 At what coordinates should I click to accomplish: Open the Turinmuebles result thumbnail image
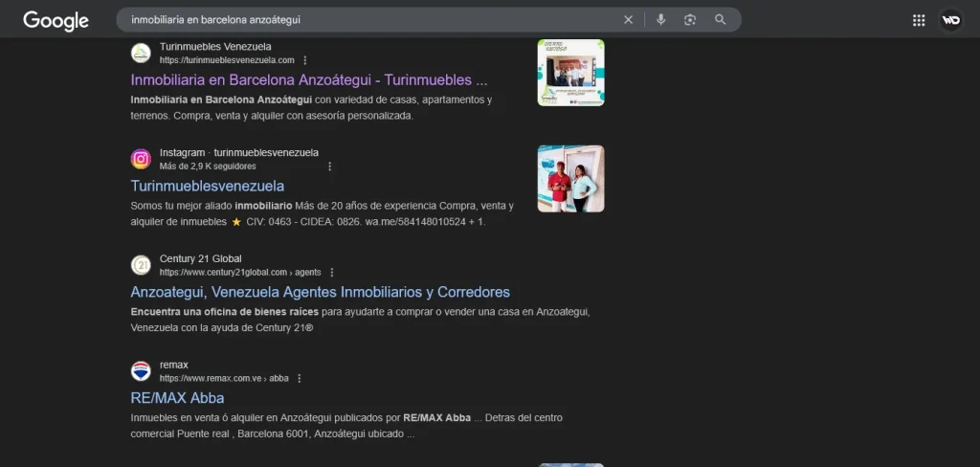coord(570,73)
